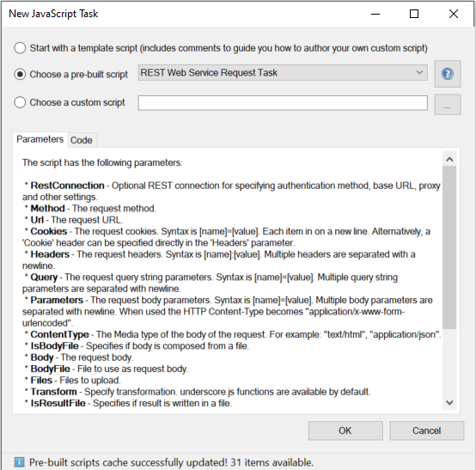Click the browse ellipsis button for custom script
This screenshot has width=476, height=470.
447,105
